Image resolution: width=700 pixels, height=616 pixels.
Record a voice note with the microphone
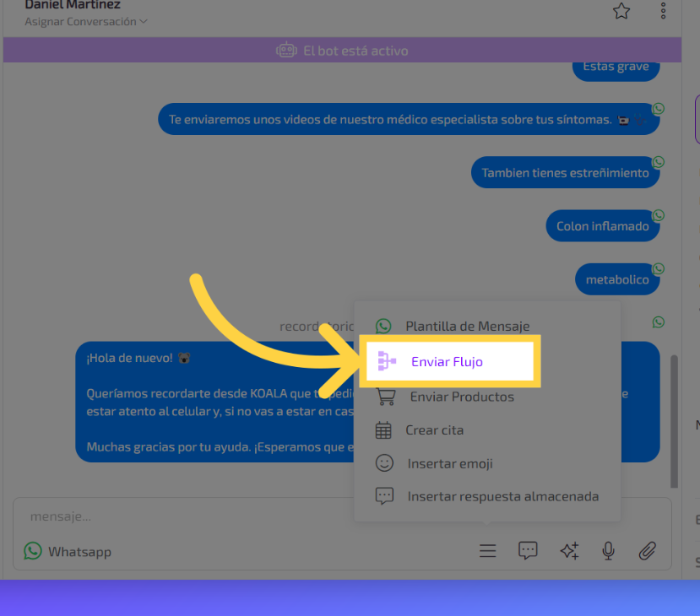click(x=608, y=551)
